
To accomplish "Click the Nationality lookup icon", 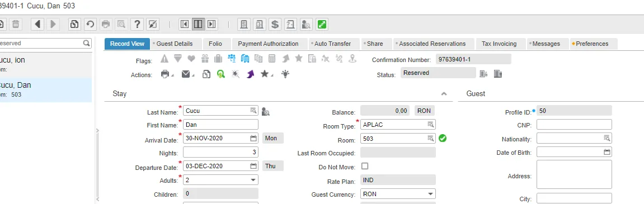I will tap(607, 138).
